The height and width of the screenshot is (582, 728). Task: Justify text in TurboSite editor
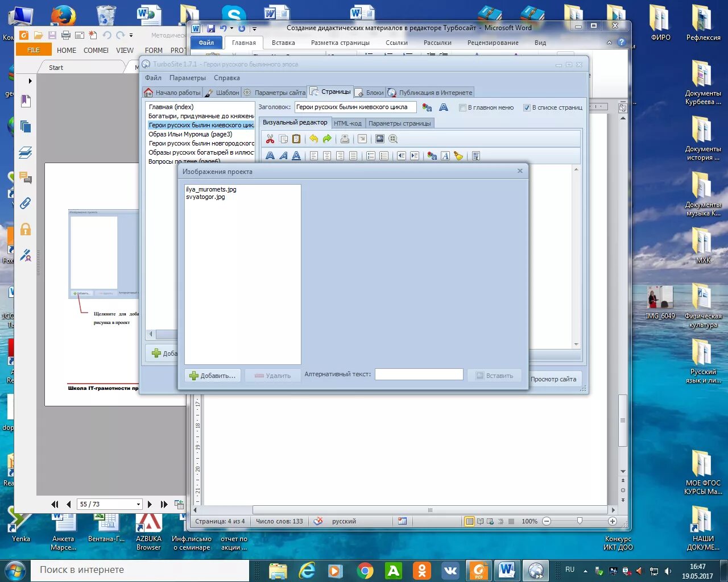click(353, 156)
